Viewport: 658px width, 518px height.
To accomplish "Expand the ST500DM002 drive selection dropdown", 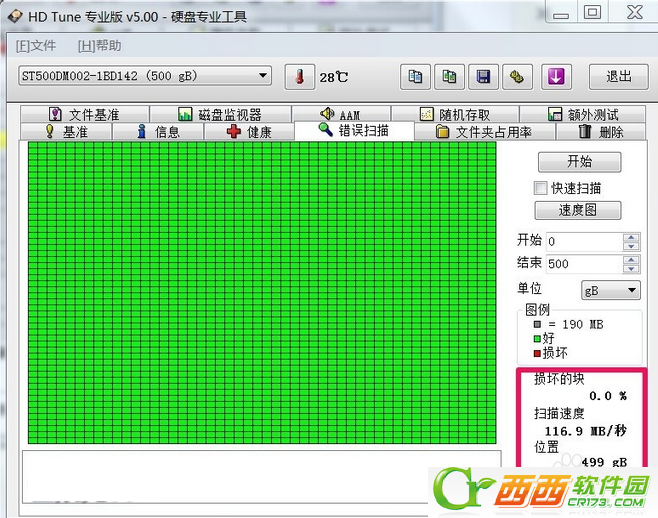I will [145, 76].
